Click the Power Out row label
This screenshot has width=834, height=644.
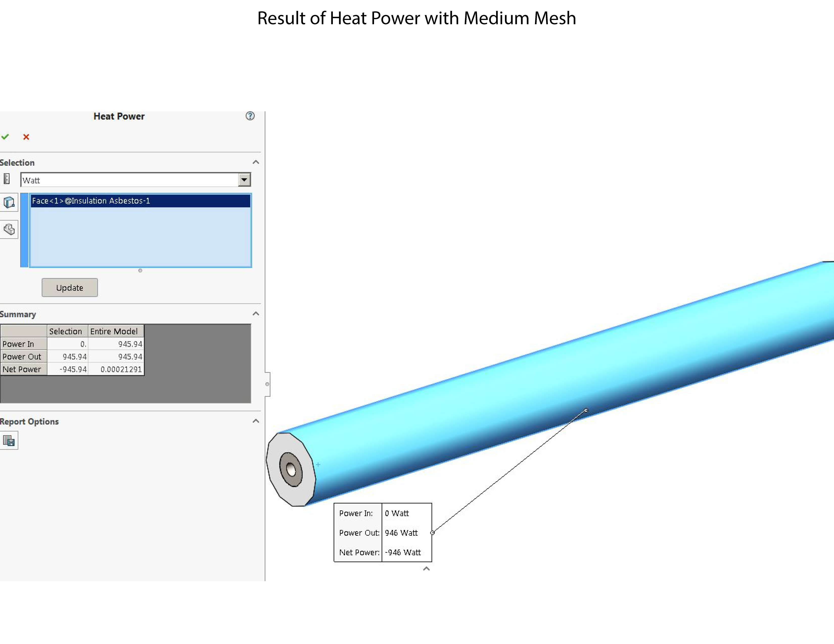24,356
